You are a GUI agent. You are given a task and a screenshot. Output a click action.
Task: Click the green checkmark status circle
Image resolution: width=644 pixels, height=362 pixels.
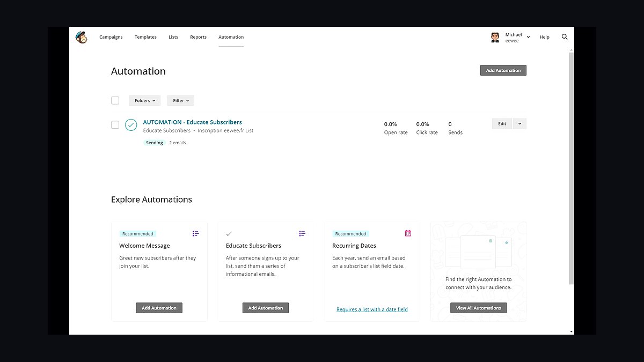pyautogui.click(x=131, y=125)
